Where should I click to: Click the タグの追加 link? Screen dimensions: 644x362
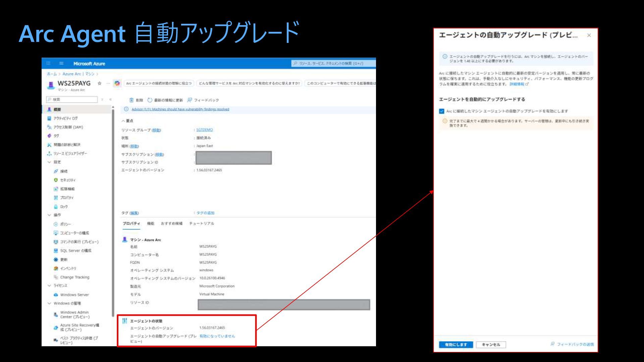click(205, 213)
